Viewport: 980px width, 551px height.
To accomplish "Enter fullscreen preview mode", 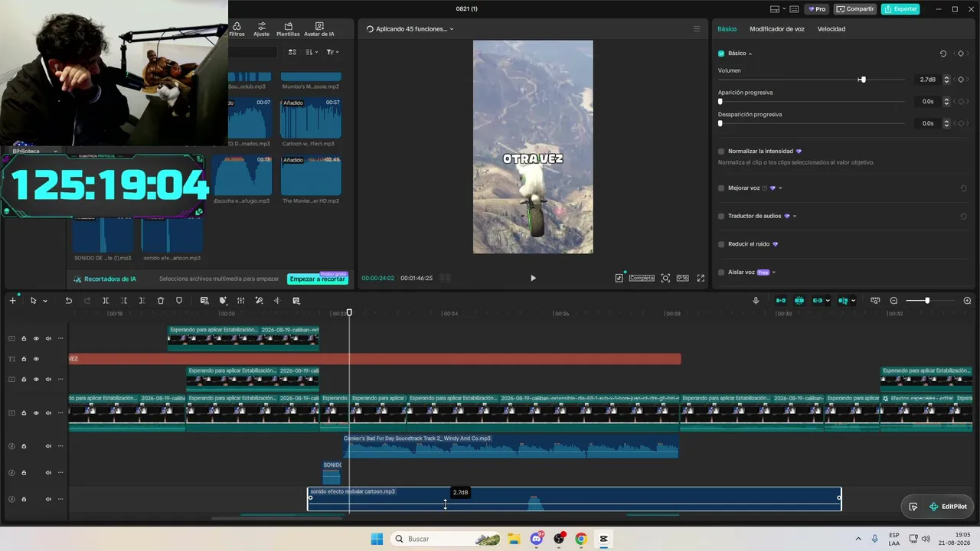I will tap(701, 278).
